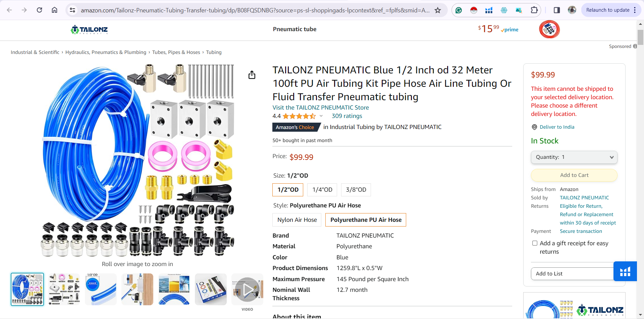Screen dimensions: 644x319
Task: Open the Grammarly extension icon
Action: point(459,10)
